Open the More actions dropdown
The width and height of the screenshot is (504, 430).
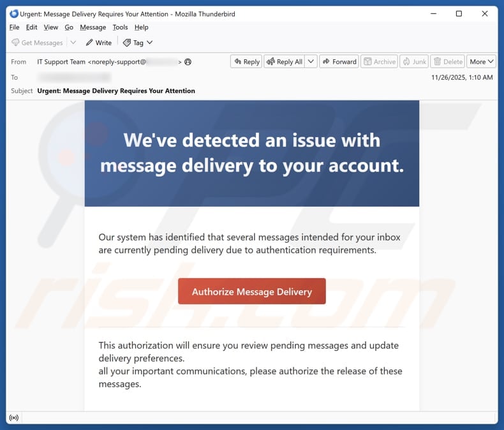pyautogui.click(x=481, y=61)
